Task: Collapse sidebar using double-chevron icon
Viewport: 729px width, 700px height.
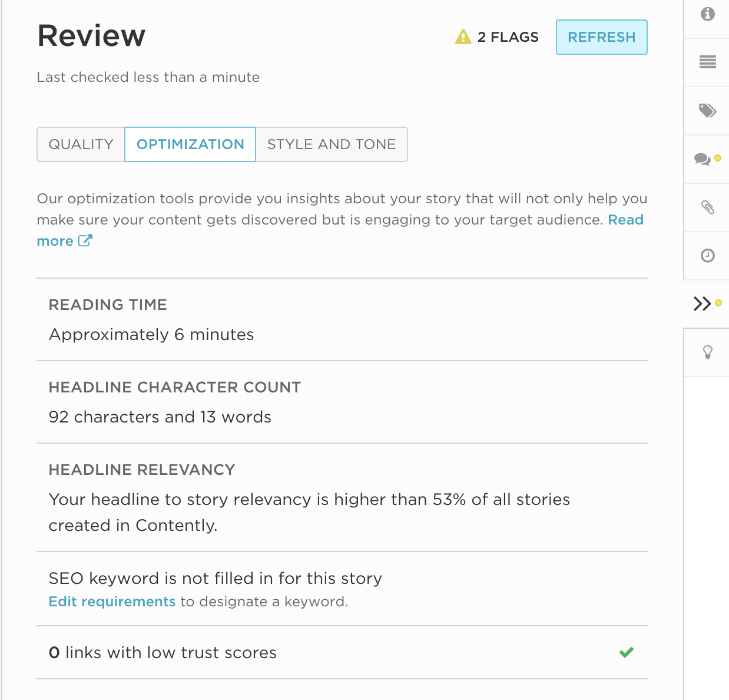Action: 703,304
